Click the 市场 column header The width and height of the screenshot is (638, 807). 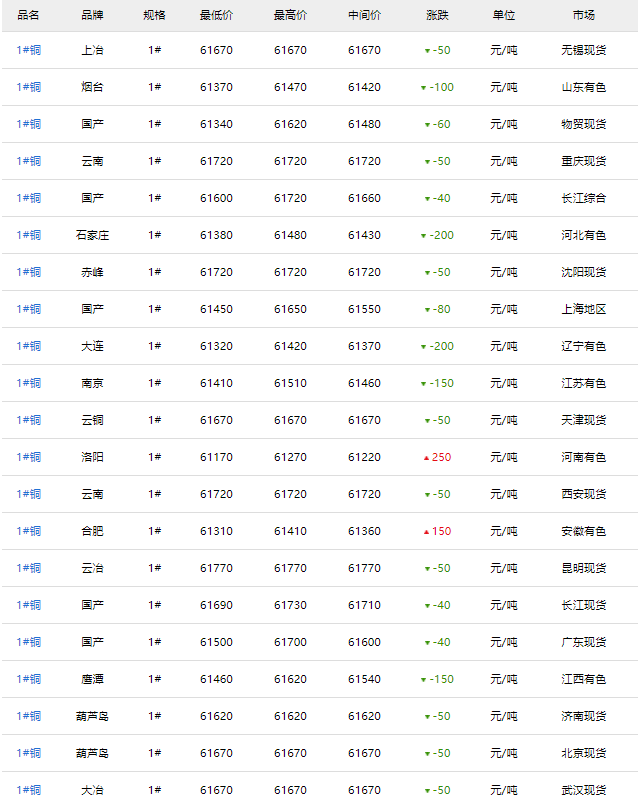click(583, 15)
